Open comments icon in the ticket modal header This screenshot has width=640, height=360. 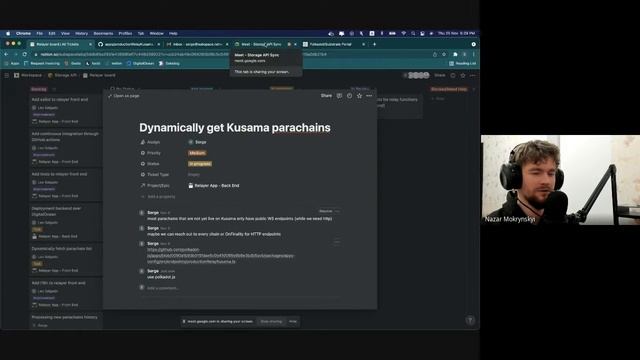[x=339, y=96]
